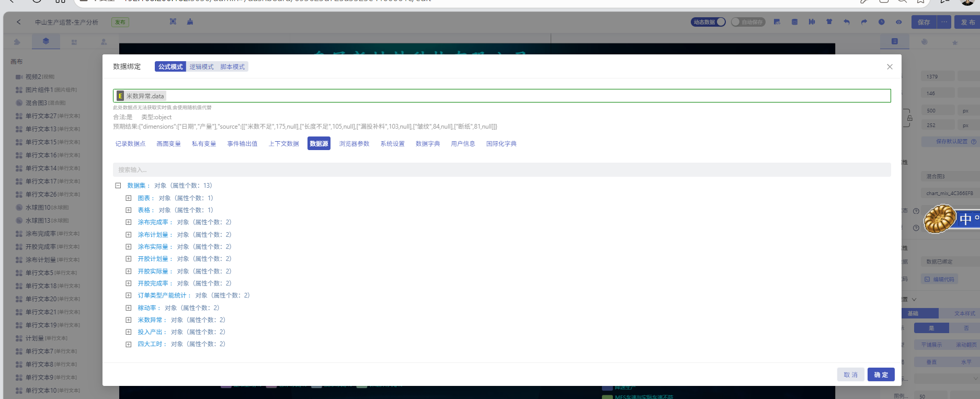
Task: Expand the 稼动率 tree node
Action: click(128, 308)
